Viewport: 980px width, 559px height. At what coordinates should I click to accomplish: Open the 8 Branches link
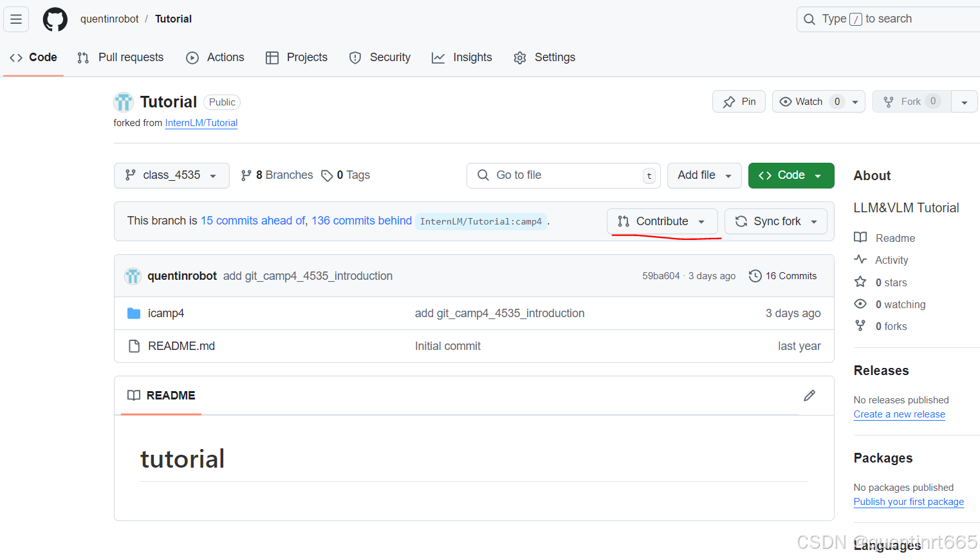pyautogui.click(x=277, y=175)
